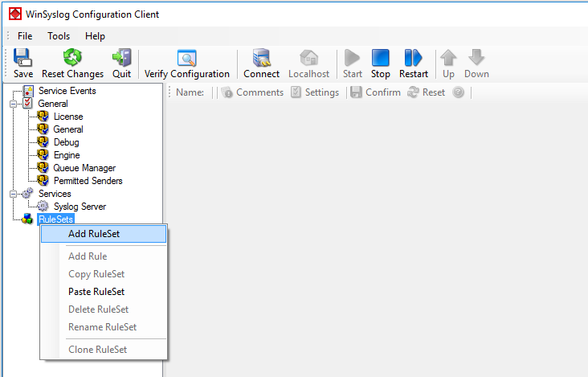The image size is (588, 377).
Task: Click the License node icon
Action: click(x=43, y=117)
